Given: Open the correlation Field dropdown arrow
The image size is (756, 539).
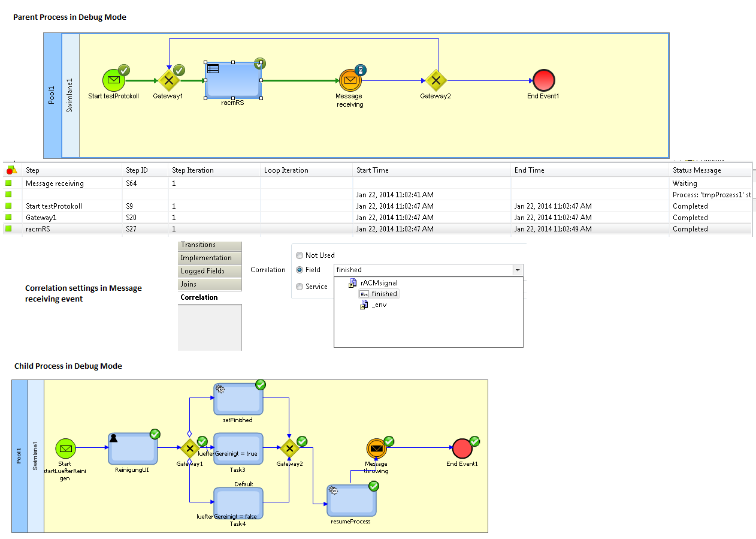Looking at the screenshot, I should click(x=518, y=270).
